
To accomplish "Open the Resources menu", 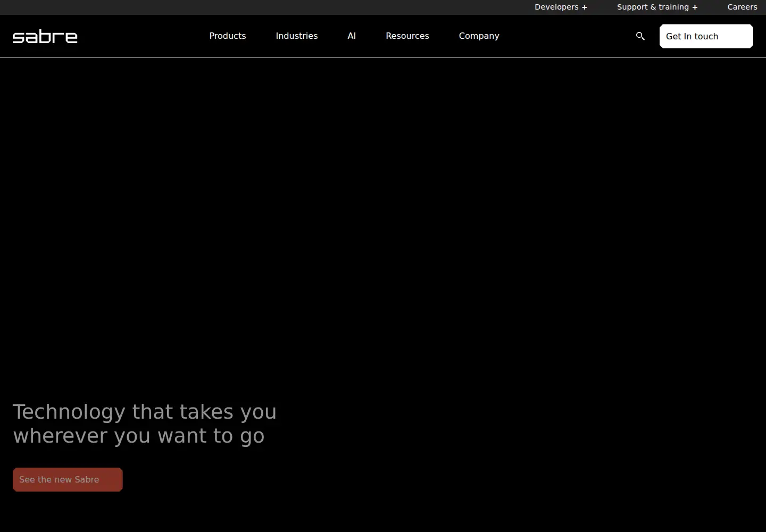I will [x=407, y=36].
